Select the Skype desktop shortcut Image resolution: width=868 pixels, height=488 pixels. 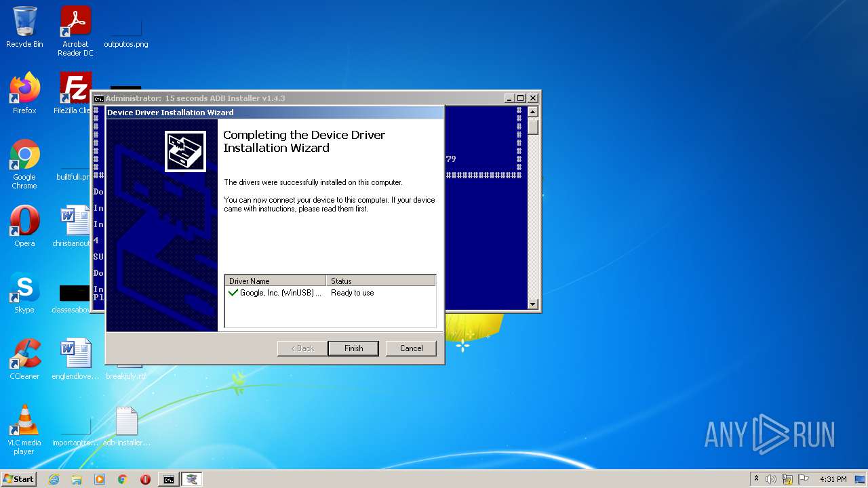pos(24,293)
